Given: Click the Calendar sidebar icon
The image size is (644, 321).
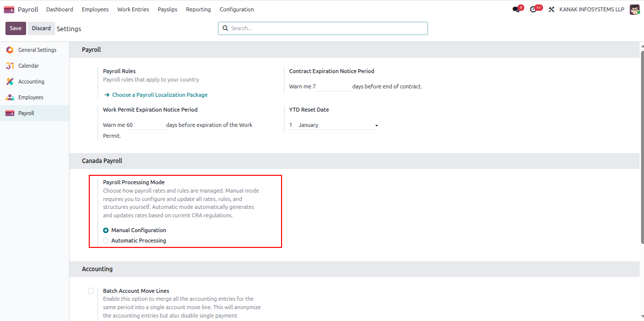Looking at the screenshot, I should click(x=10, y=66).
